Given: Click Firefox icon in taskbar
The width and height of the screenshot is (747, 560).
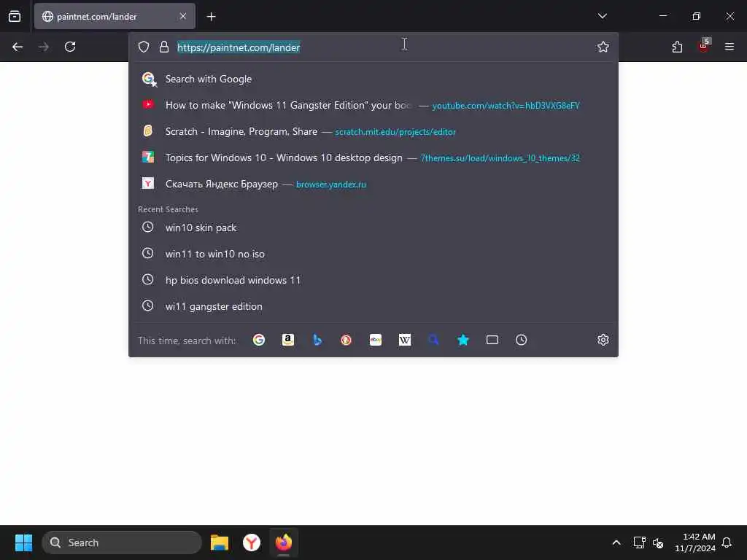Looking at the screenshot, I should pos(284,542).
